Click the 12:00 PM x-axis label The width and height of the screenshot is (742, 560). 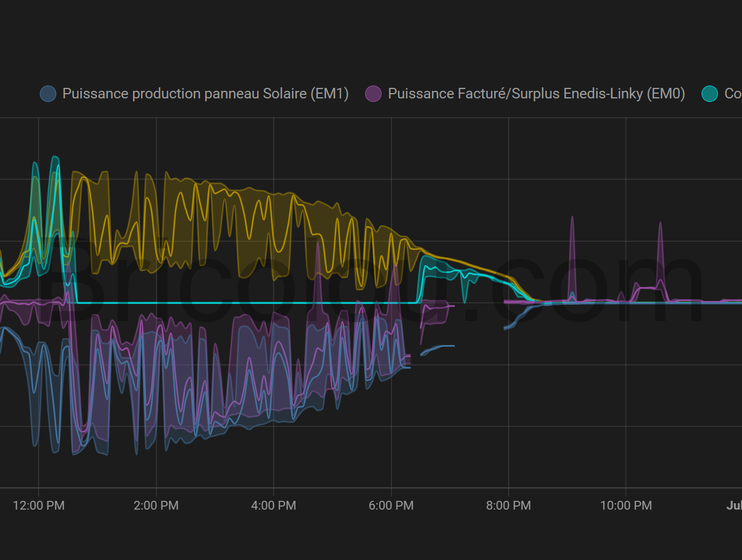[x=39, y=506]
